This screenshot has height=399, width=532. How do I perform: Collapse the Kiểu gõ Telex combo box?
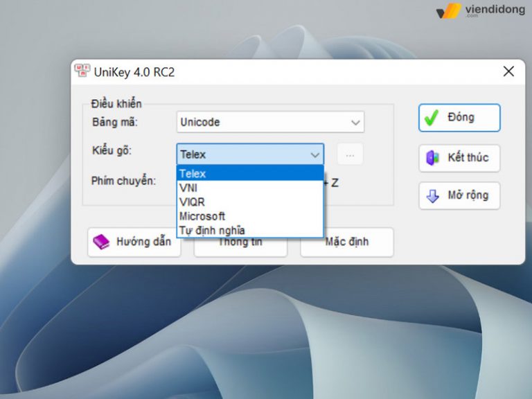[250, 154]
